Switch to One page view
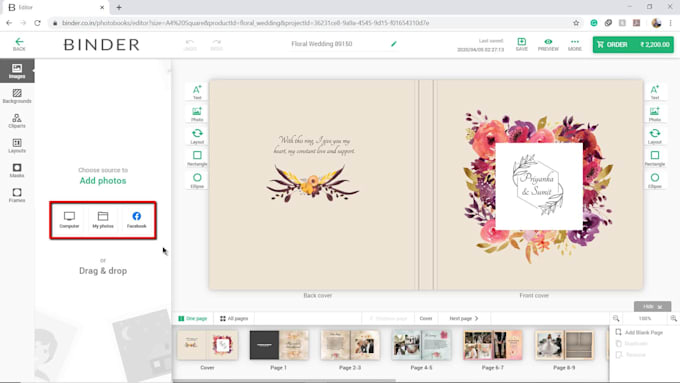 point(193,318)
